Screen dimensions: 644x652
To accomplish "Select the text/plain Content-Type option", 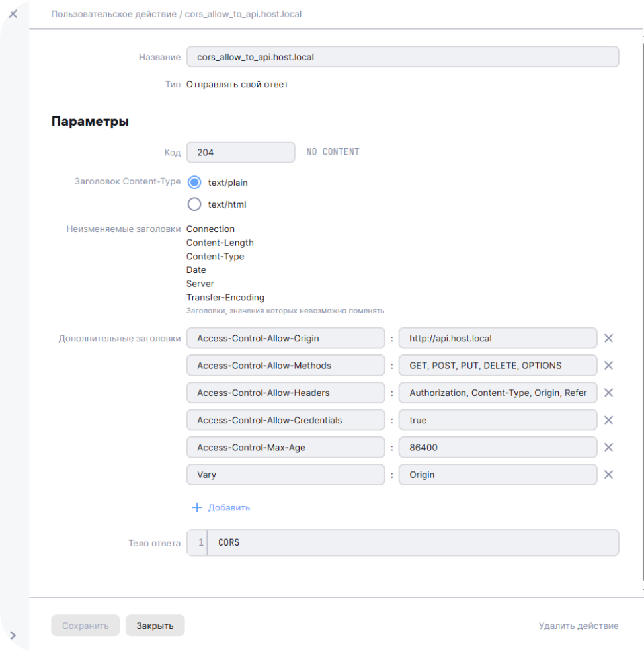I will tap(194, 183).
